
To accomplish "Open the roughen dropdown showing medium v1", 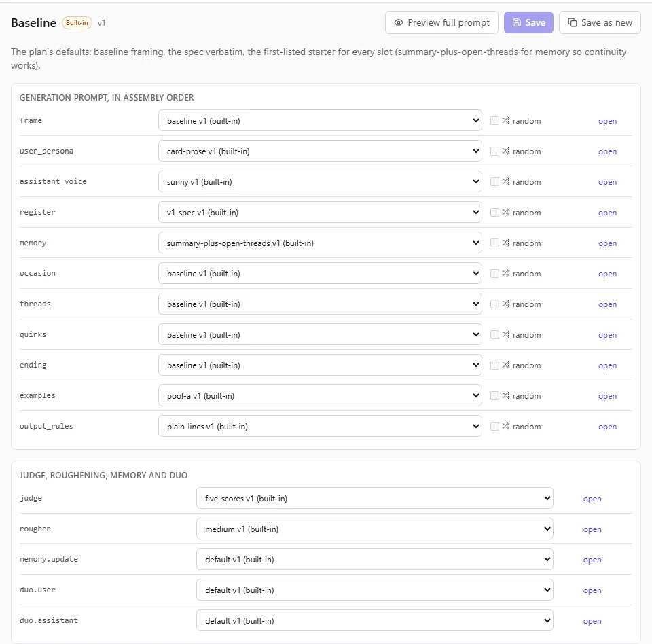I will (375, 529).
